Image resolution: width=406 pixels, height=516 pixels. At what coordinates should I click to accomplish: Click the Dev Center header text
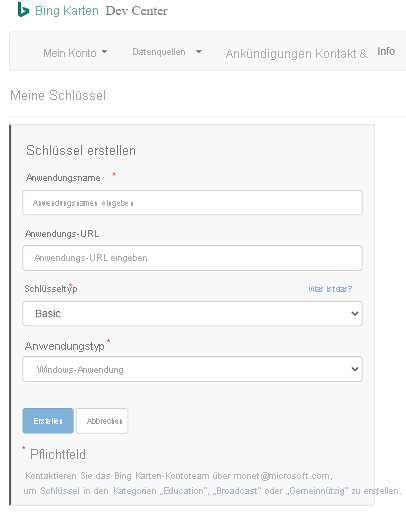point(137,11)
